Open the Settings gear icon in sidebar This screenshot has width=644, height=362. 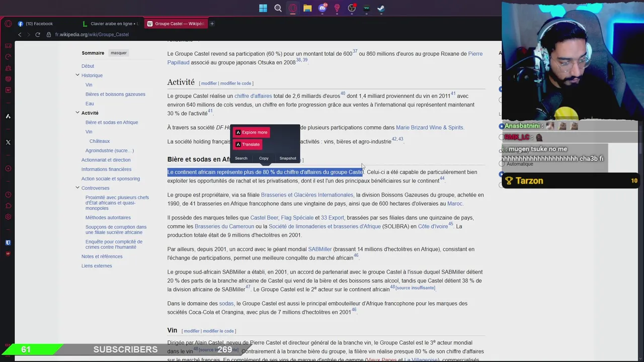pos(8,217)
